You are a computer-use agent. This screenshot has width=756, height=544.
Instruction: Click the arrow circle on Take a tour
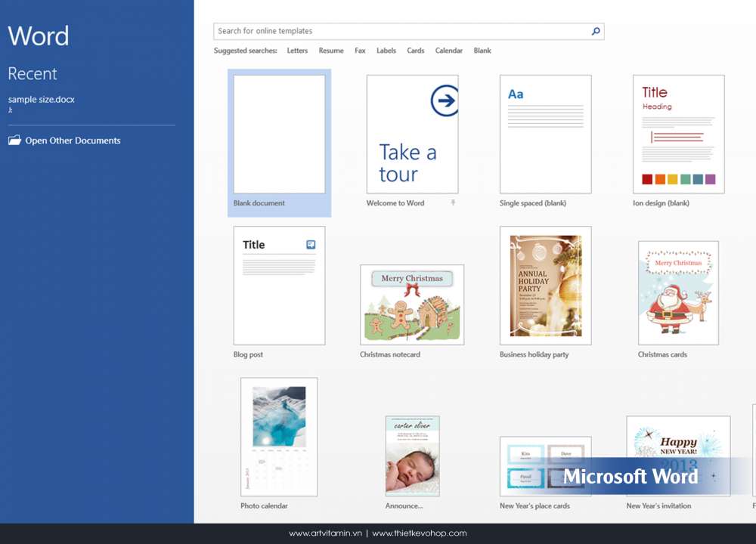[x=445, y=100]
